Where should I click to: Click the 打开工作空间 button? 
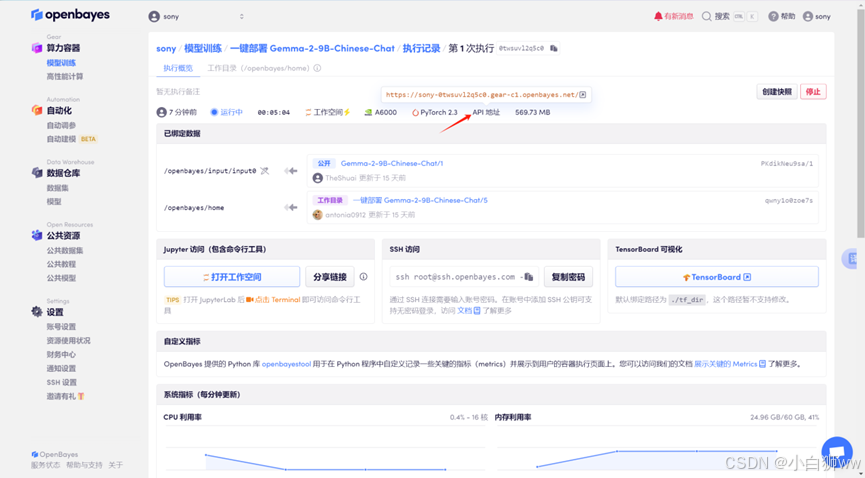pyautogui.click(x=232, y=277)
